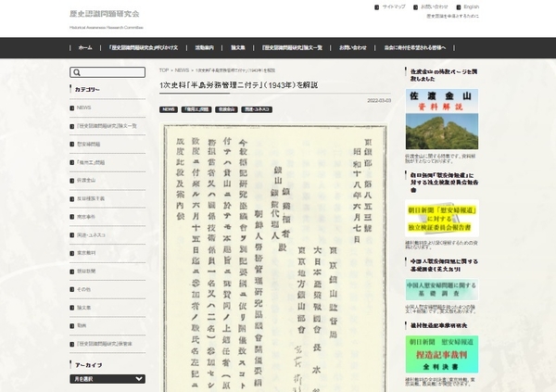The height and width of the screenshot is (392, 556).
Task: Open the 慰安婦問題 sidebar category
Action: tap(89, 144)
